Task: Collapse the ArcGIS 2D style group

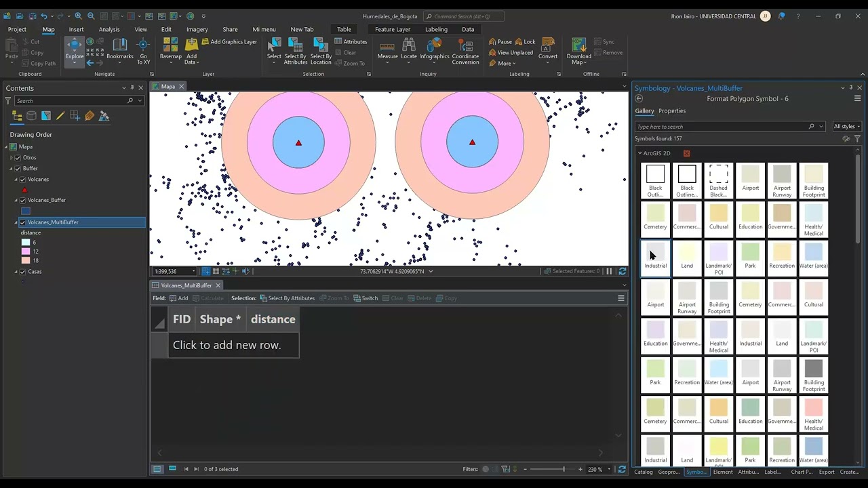Action: [x=639, y=153]
